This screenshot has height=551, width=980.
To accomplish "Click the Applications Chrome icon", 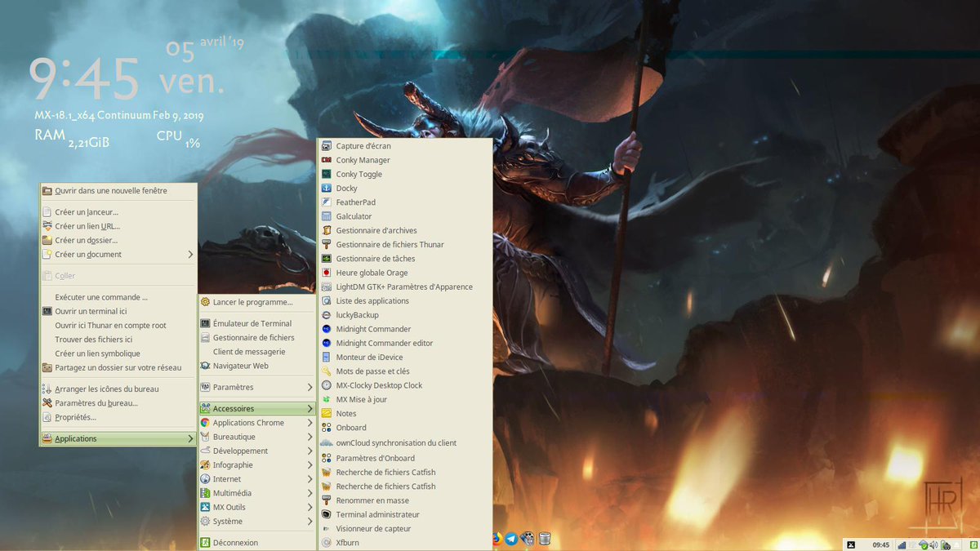I will tap(206, 423).
